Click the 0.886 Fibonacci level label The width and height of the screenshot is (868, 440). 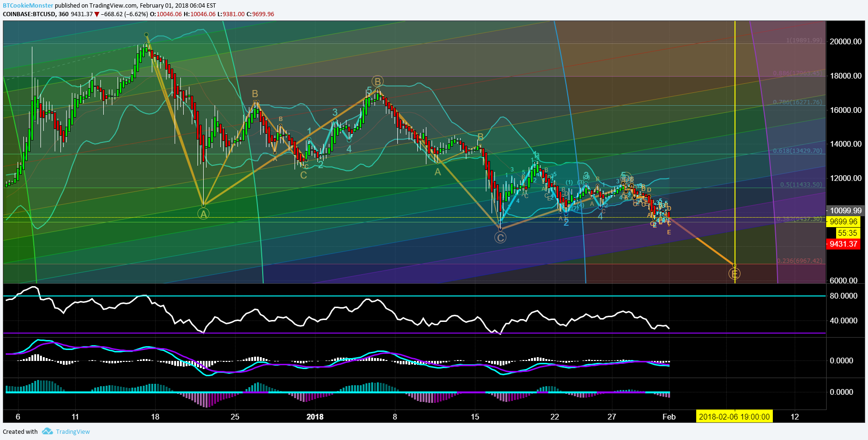point(797,73)
